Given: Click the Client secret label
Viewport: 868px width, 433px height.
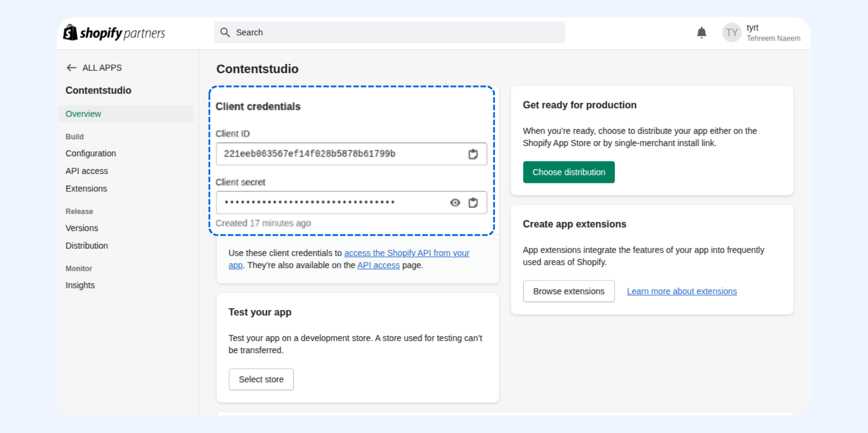Looking at the screenshot, I should coord(240,182).
